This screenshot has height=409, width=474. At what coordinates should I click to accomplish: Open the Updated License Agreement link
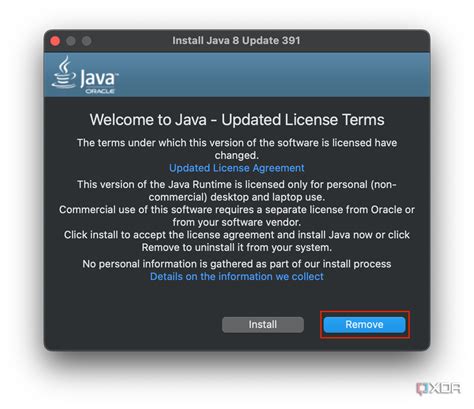pyautogui.click(x=237, y=168)
